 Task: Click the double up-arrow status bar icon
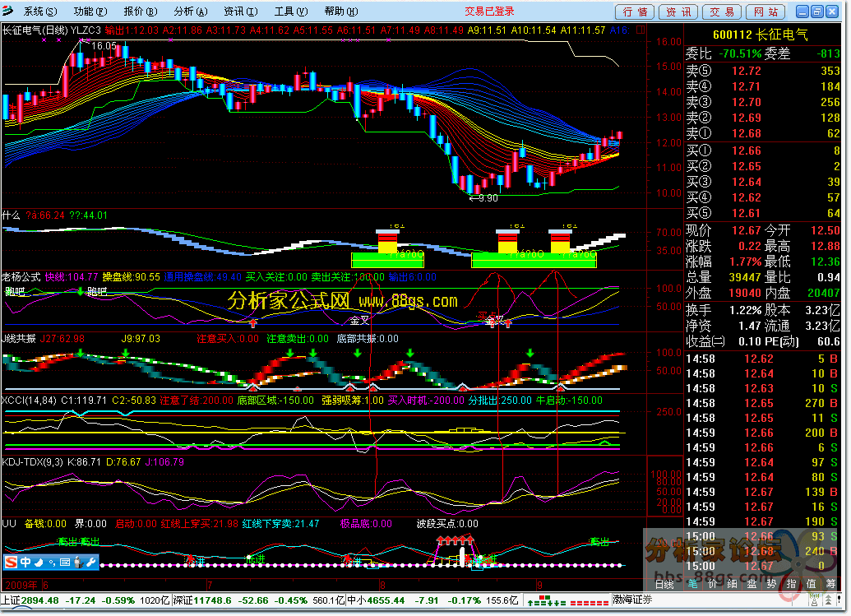pyautogui.click(x=828, y=600)
